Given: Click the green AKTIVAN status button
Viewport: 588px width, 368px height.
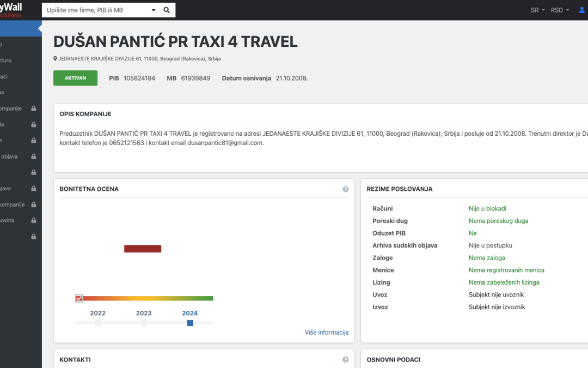Looking at the screenshot, I should pos(75,78).
